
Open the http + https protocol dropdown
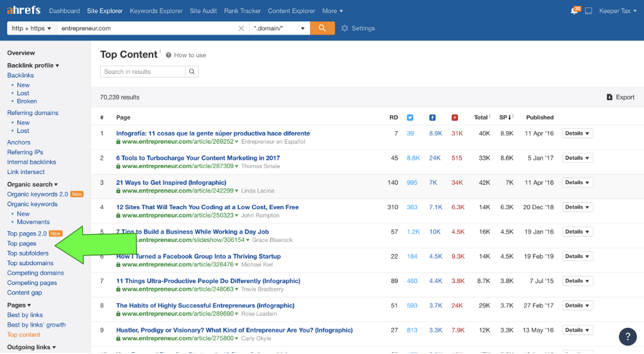tap(32, 28)
